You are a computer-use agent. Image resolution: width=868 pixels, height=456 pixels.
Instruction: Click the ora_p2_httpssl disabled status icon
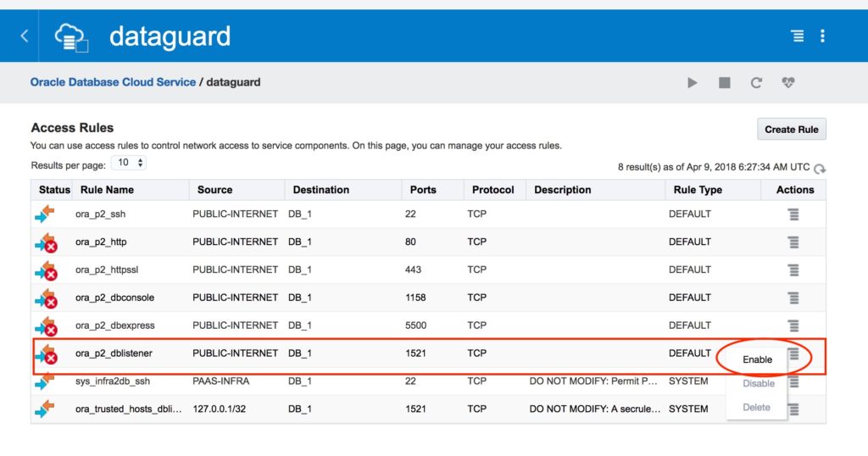click(46, 270)
